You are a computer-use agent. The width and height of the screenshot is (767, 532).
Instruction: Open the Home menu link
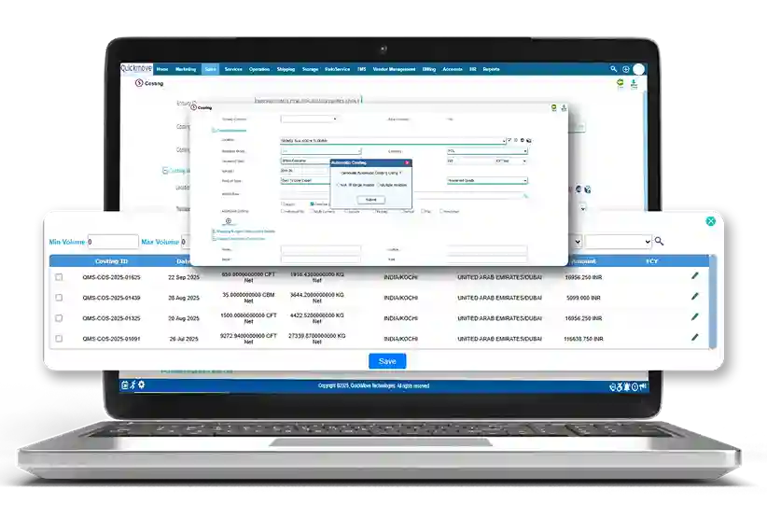coord(162,69)
